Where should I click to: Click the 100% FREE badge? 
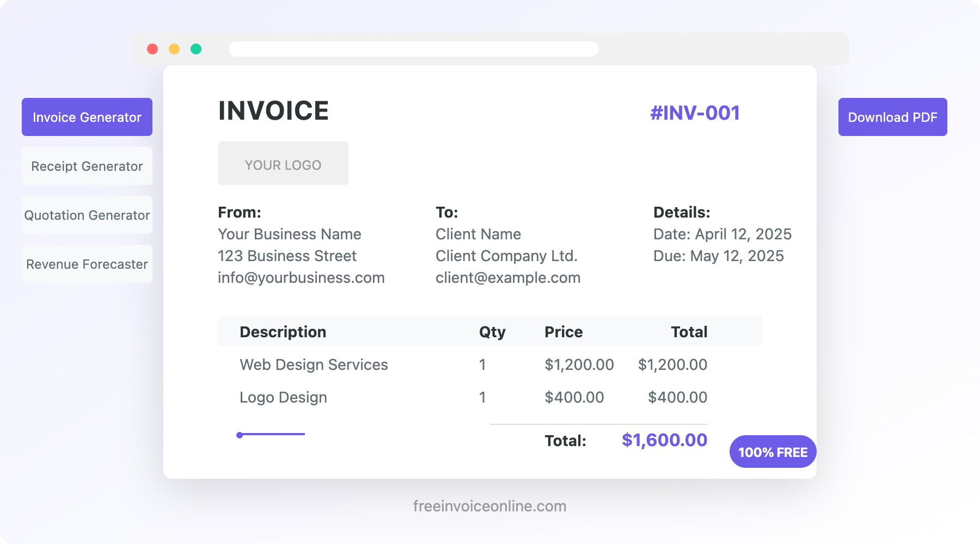click(773, 452)
